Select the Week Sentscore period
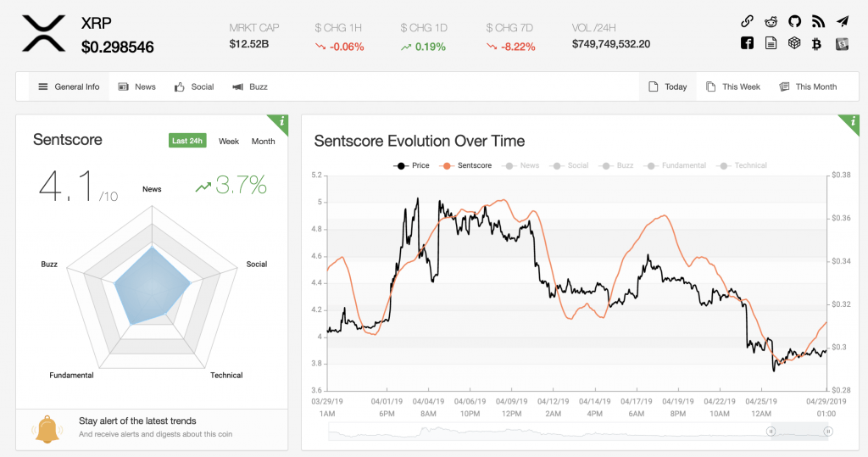The image size is (868, 457). (x=229, y=142)
